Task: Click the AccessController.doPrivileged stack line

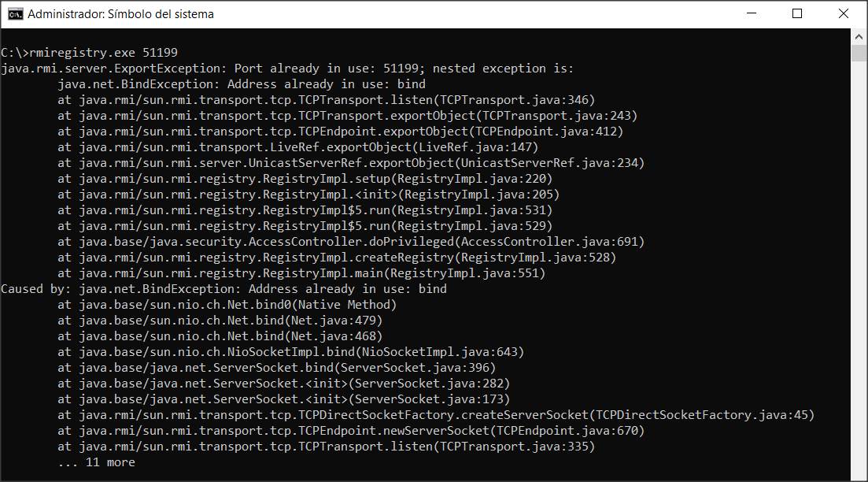Action: click(351, 242)
